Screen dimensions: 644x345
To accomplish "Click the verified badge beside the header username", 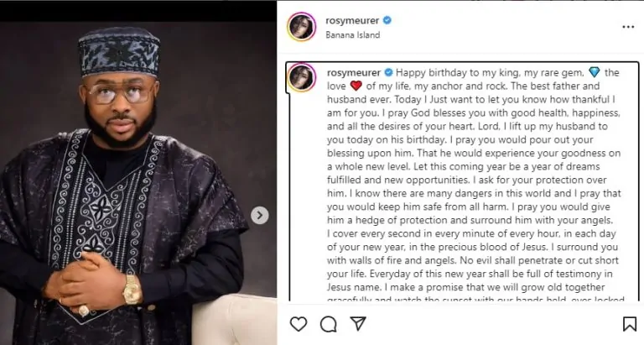I will click(387, 20).
